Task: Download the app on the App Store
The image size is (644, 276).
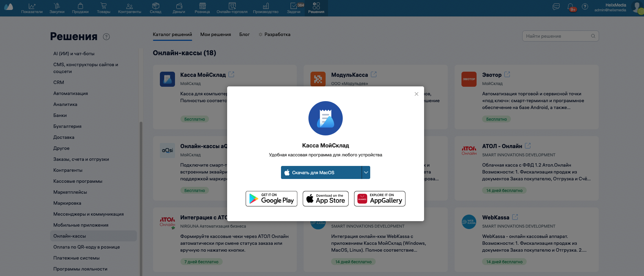Action: (326, 199)
